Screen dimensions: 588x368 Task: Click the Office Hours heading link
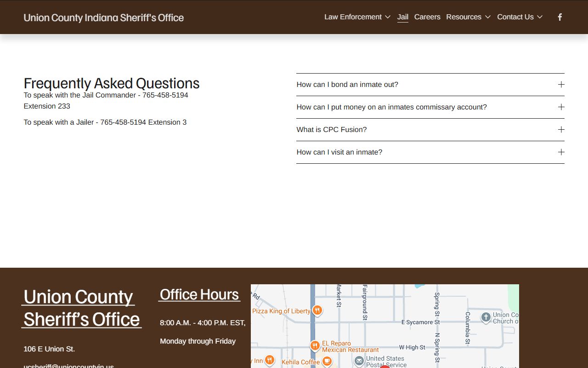199,294
